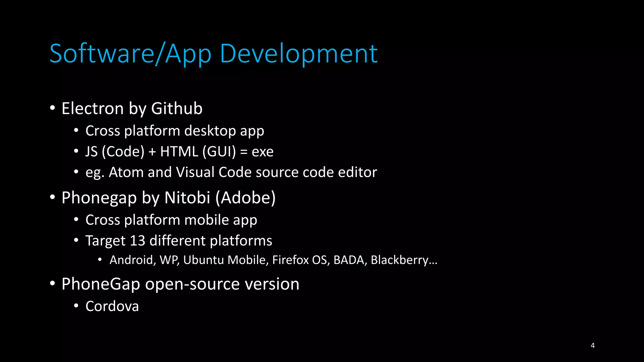Click the 'Software/App Development' slide title
This screenshot has height=362, width=644.
click(x=214, y=54)
